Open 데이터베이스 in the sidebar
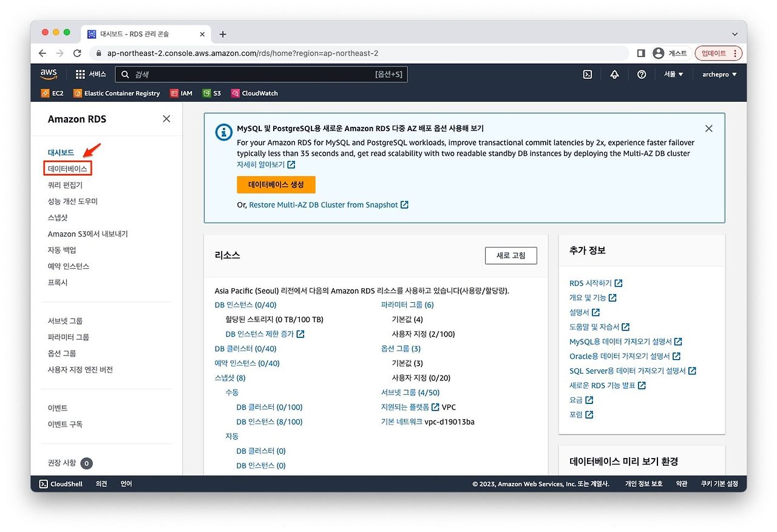The width and height of the screenshot is (777, 532). [x=68, y=169]
